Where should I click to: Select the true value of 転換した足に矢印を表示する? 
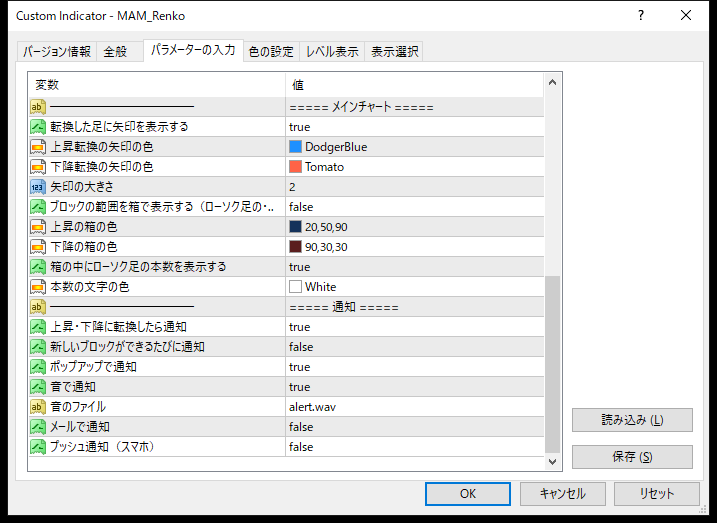[300, 127]
